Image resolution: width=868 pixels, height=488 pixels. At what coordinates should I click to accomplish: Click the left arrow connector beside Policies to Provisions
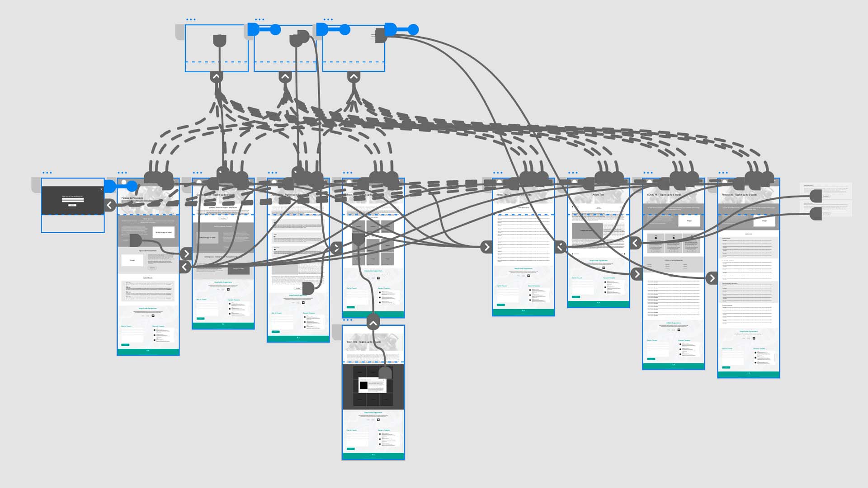click(109, 205)
